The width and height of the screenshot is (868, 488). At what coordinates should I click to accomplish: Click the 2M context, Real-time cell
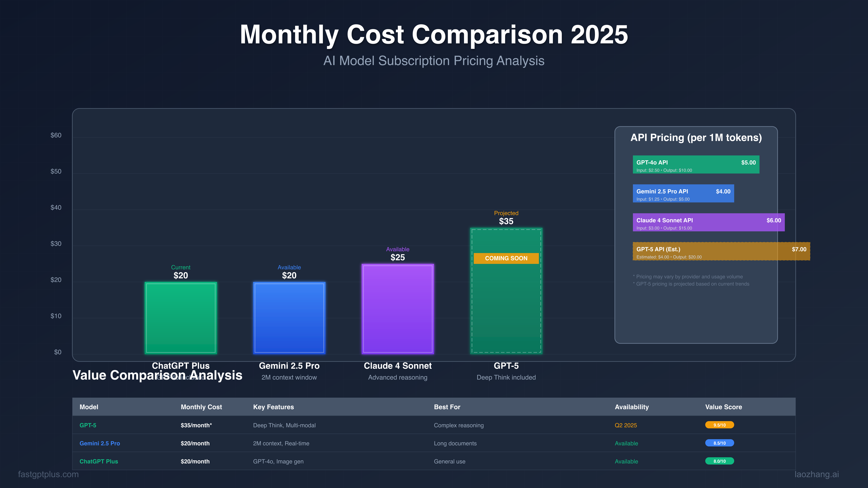pos(281,443)
